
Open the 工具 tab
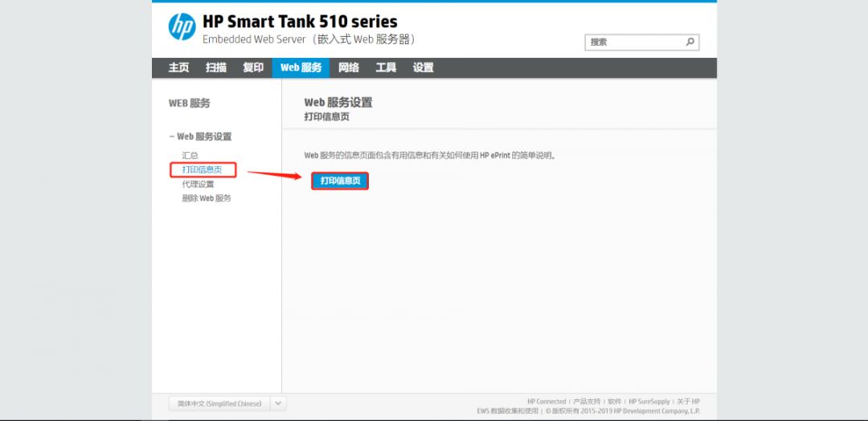click(386, 67)
